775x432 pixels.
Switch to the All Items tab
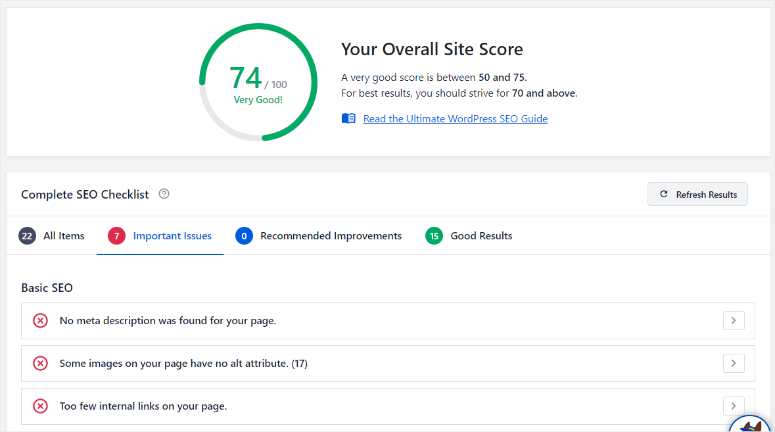point(51,236)
